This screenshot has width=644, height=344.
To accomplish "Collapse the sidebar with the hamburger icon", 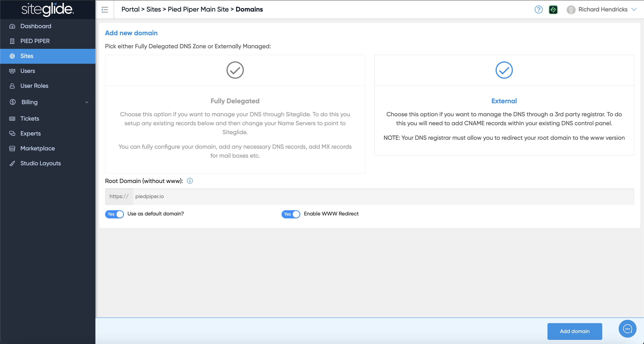I will pos(105,10).
